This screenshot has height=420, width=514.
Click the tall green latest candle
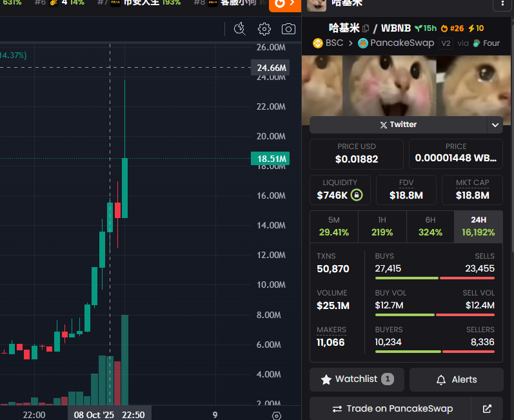[124, 188]
